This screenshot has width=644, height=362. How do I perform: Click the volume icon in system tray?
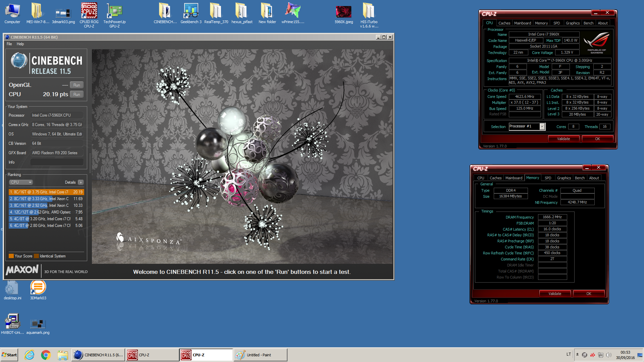(609, 355)
